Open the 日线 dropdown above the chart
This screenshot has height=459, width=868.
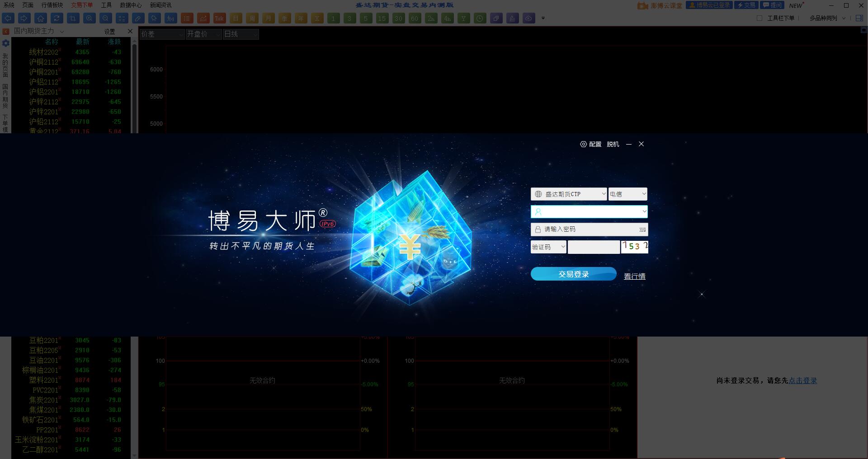pyautogui.click(x=241, y=34)
